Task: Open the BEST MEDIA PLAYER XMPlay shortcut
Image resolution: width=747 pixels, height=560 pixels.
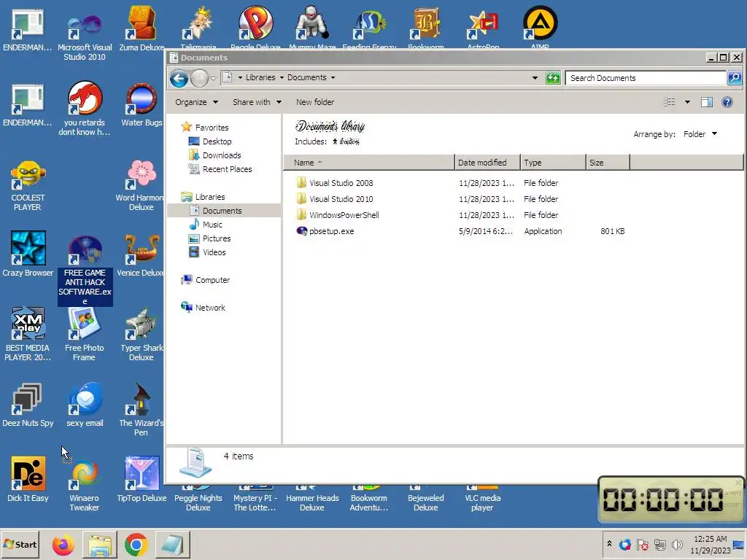Action: click(28, 334)
